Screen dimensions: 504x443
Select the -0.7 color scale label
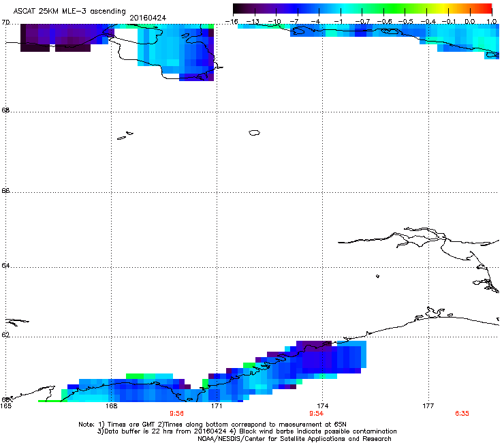[362, 22]
